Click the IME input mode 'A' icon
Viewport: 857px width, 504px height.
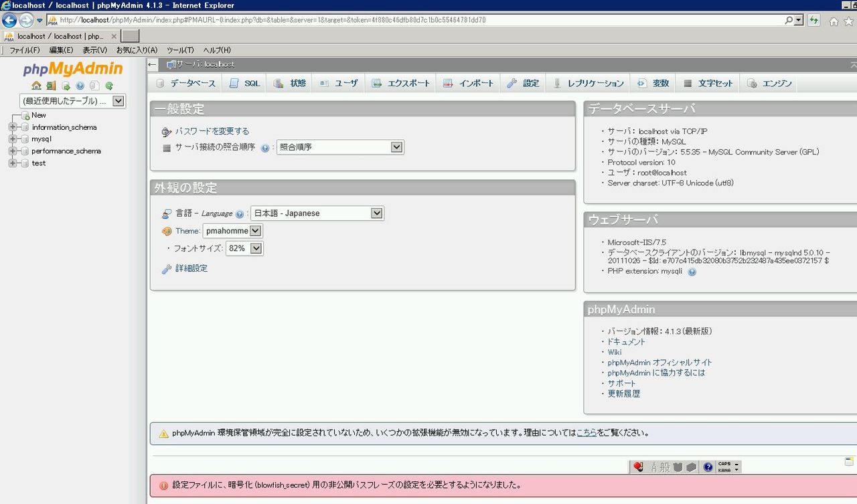pyautogui.click(x=654, y=467)
